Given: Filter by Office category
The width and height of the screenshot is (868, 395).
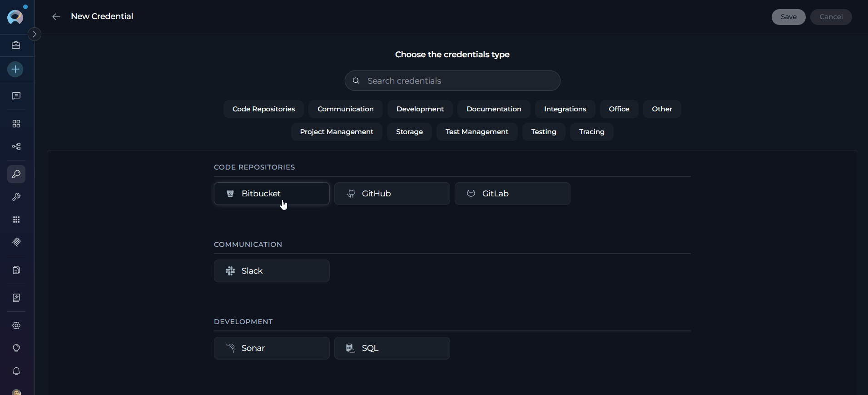Looking at the screenshot, I should [619, 109].
